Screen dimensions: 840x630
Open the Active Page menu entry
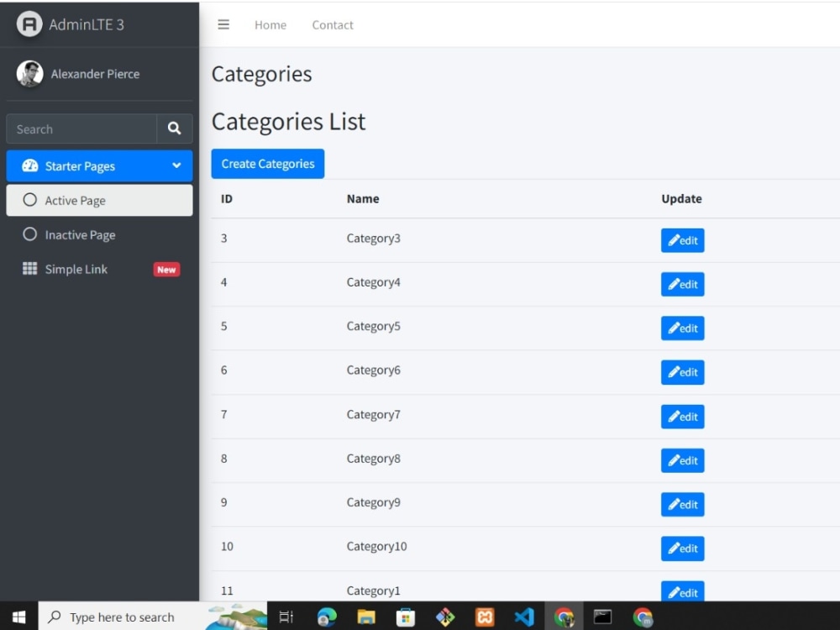point(99,201)
